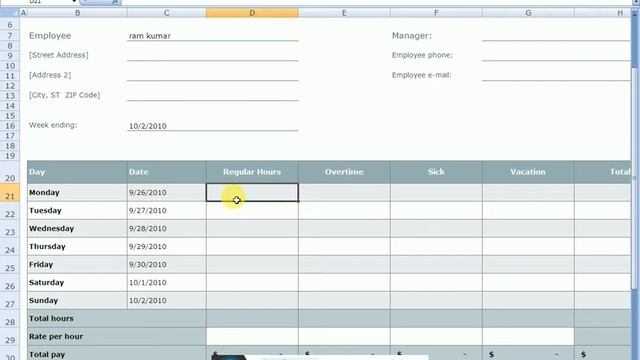Click the Manager input line

pos(556,36)
